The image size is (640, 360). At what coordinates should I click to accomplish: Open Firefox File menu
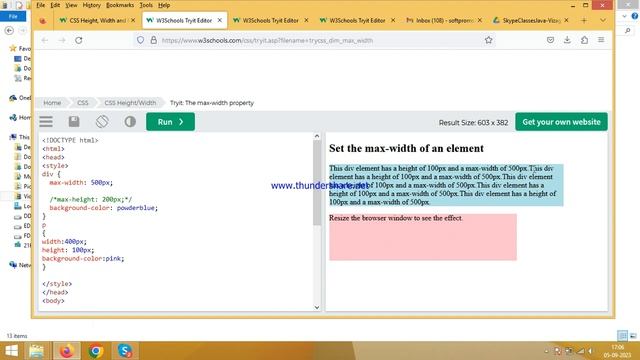click(40, 5)
